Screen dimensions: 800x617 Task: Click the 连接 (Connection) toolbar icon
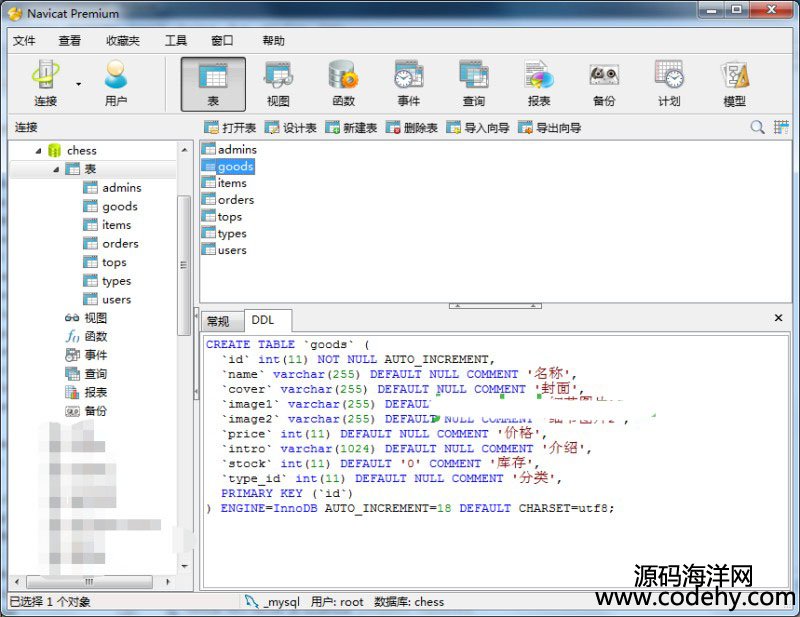point(46,82)
